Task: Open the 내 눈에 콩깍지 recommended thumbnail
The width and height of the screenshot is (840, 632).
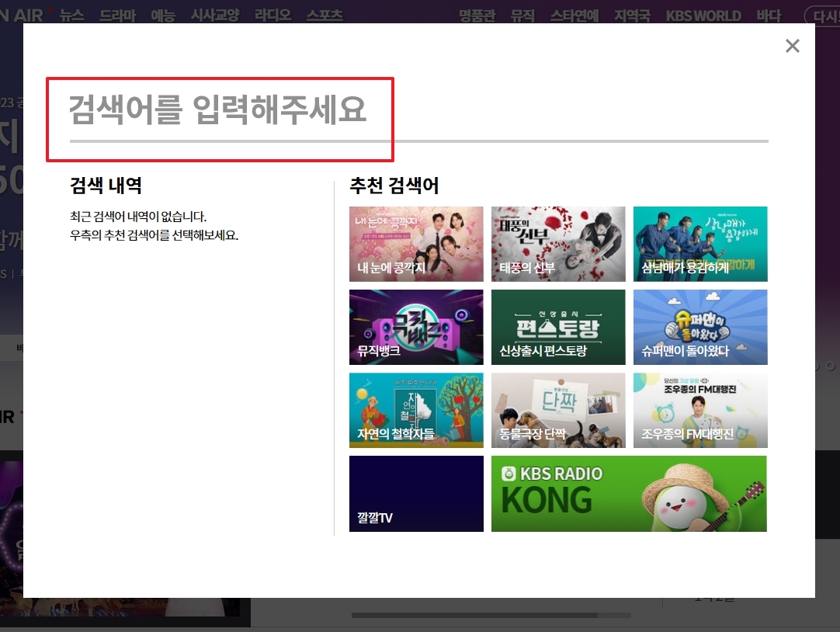Action: click(416, 244)
